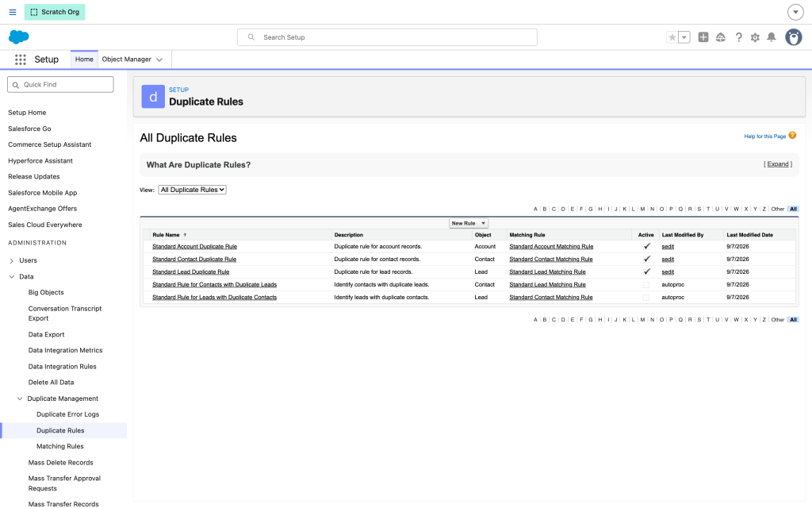Open the setup gear icon
Viewport: 812px width, 508px height.
click(x=755, y=37)
